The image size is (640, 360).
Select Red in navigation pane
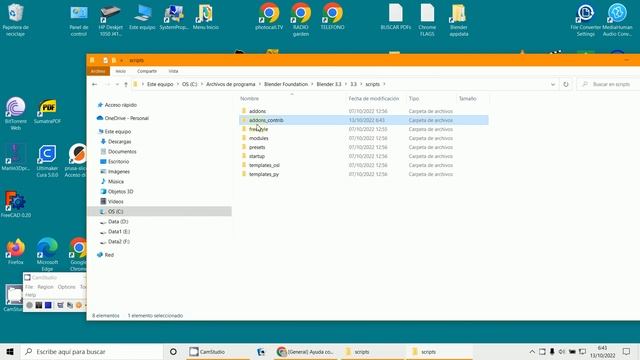click(109, 255)
